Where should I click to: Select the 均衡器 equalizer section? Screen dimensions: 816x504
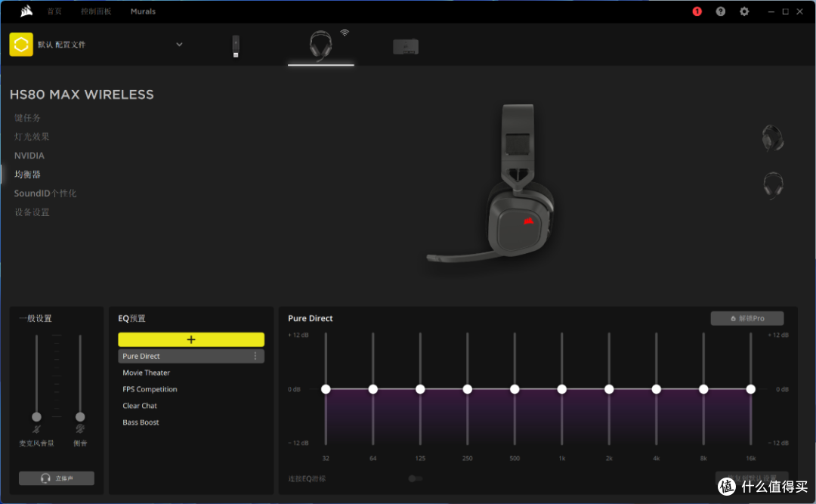point(27,175)
